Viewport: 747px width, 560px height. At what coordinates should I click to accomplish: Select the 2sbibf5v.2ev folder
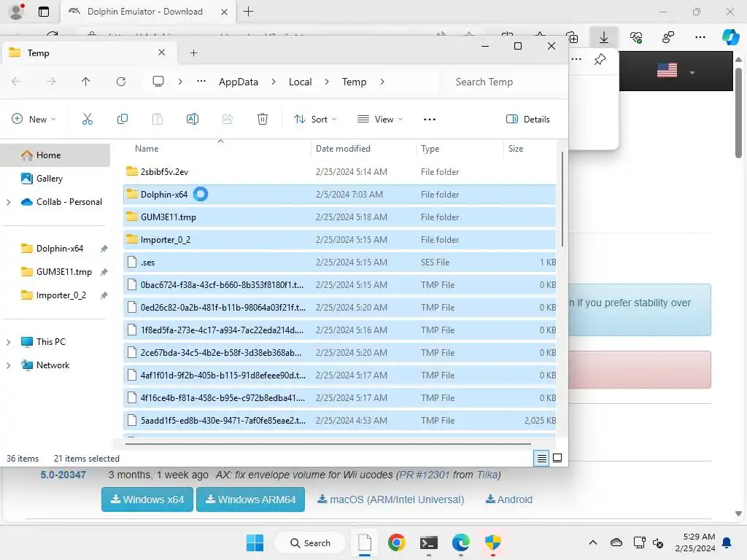coord(339,172)
